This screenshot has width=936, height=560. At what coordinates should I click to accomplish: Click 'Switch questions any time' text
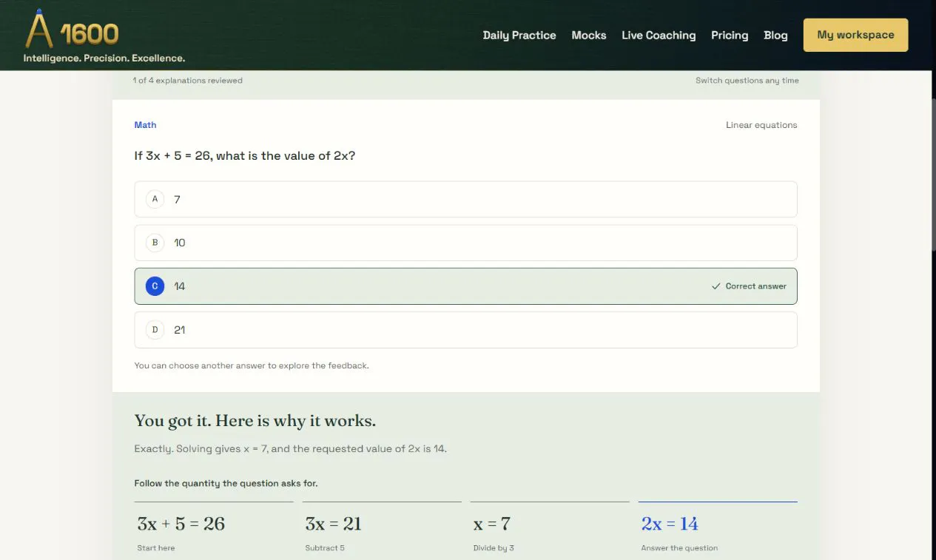(x=747, y=81)
